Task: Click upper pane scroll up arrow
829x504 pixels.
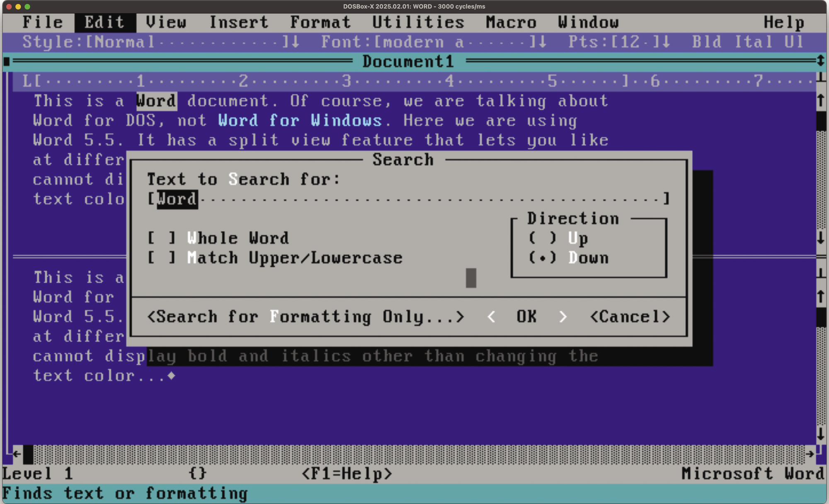Action: pos(820,101)
